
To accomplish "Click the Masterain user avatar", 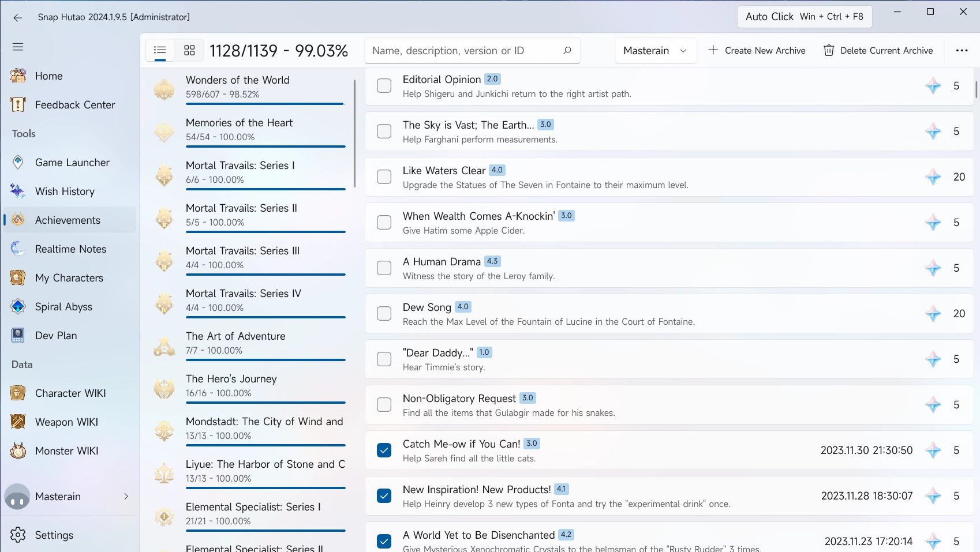I will (17, 496).
